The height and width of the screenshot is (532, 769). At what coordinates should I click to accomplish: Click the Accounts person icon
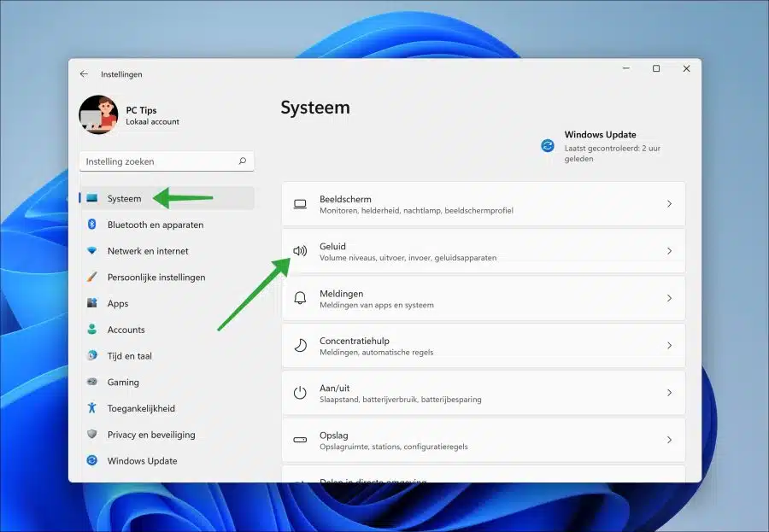[91, 329]
